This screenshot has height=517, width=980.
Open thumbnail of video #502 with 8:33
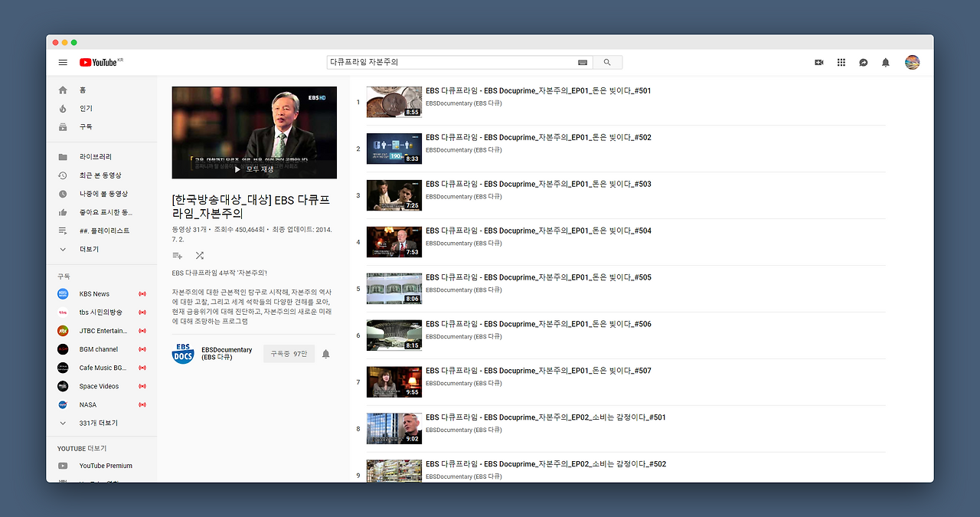(394, 149)
